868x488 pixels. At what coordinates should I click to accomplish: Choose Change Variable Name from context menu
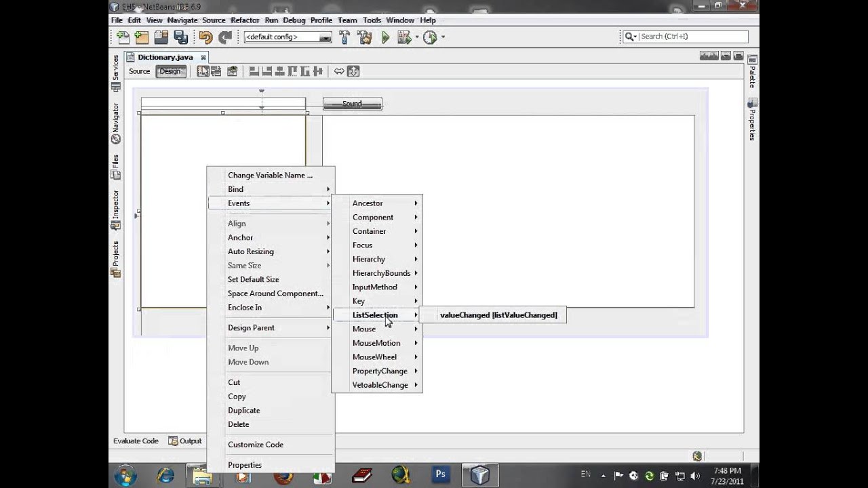coord(271,175)
